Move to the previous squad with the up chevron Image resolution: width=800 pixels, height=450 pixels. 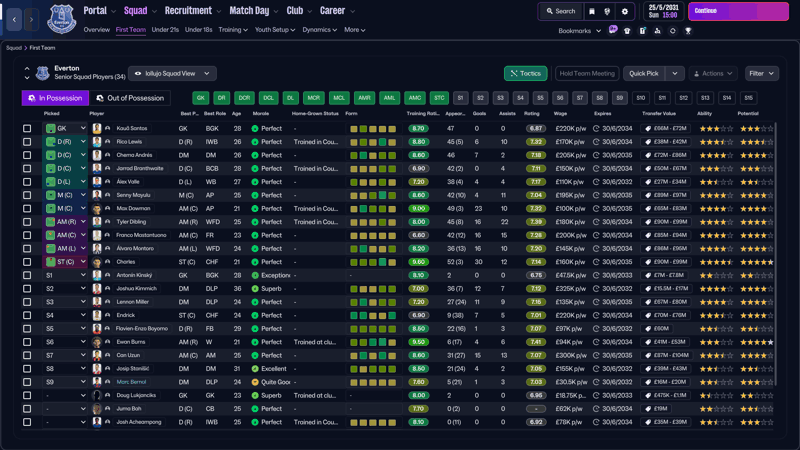pyautogui.click(x=27, y=68)
